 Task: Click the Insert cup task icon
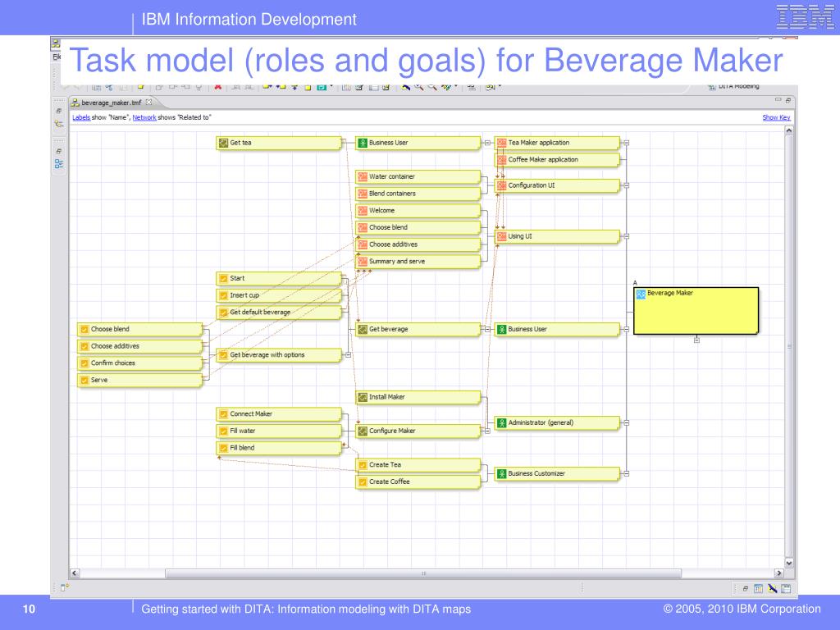(x=223, y=295)
